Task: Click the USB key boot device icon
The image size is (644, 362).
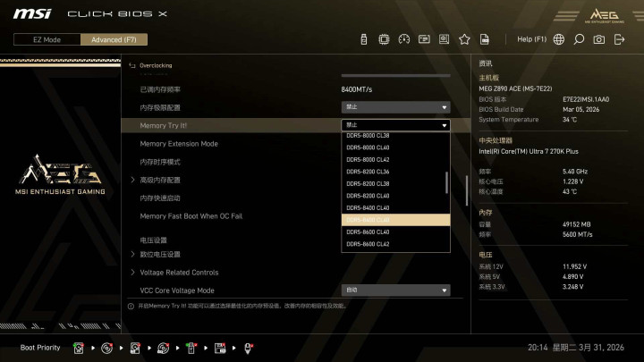Action: click(191, 348)
